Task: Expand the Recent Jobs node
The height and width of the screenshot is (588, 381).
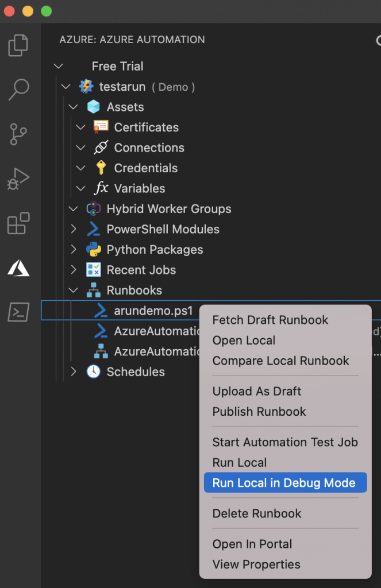Action: pos(74,270)
